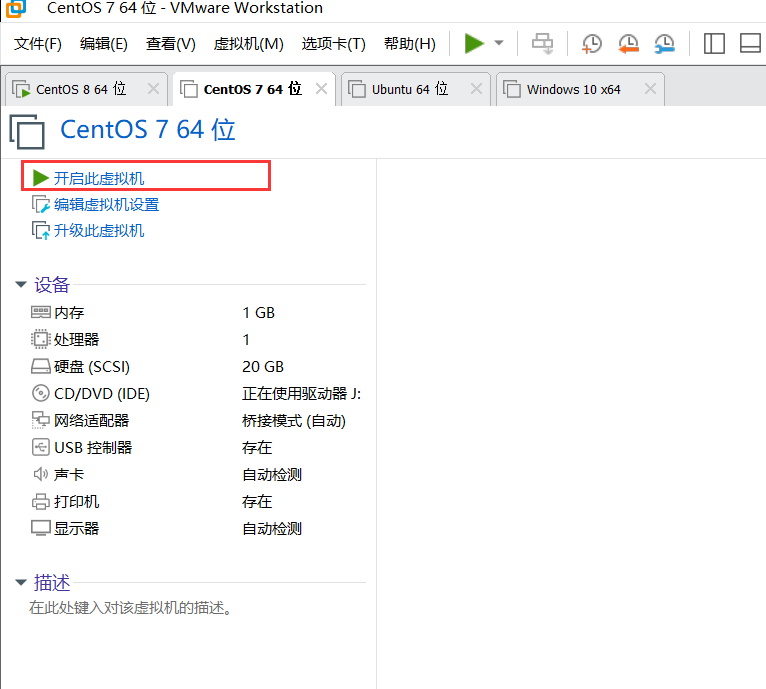
Task: Click the 1 GB memory value
Action: [258, 313]
